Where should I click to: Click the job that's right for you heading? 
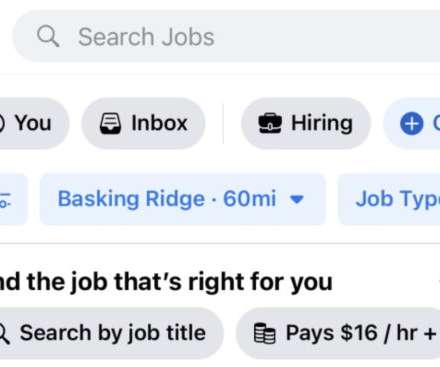coord(166,282)
